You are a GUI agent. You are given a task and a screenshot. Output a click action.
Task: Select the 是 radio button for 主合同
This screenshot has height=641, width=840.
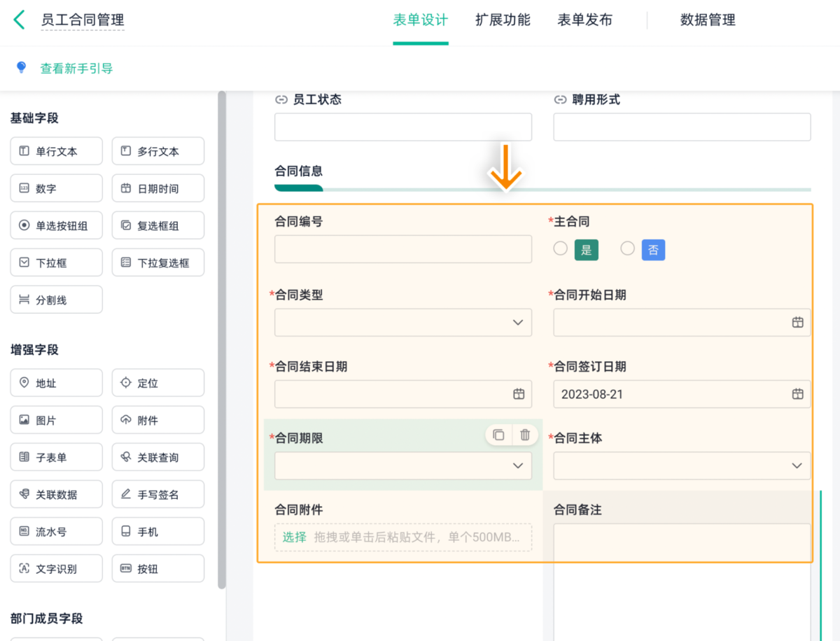point(560,248)
